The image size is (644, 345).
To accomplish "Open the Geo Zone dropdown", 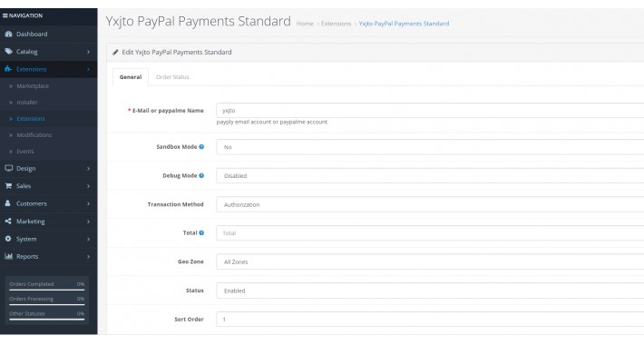I will [430, 262].
